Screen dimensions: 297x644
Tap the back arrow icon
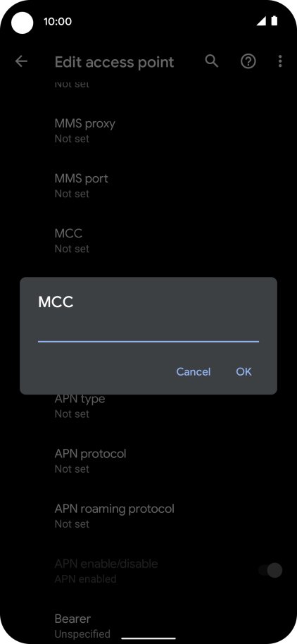click(x=21, y=61)
